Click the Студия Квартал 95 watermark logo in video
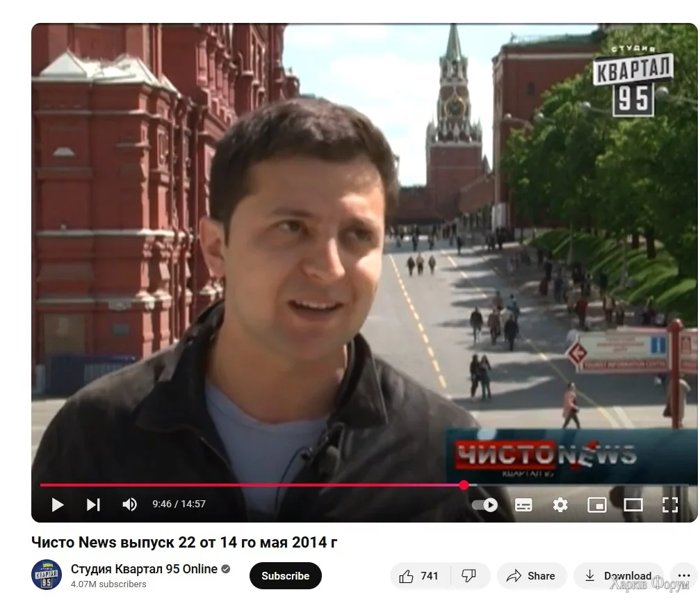Screen dimensions: 700x599 tap(633, 81)
